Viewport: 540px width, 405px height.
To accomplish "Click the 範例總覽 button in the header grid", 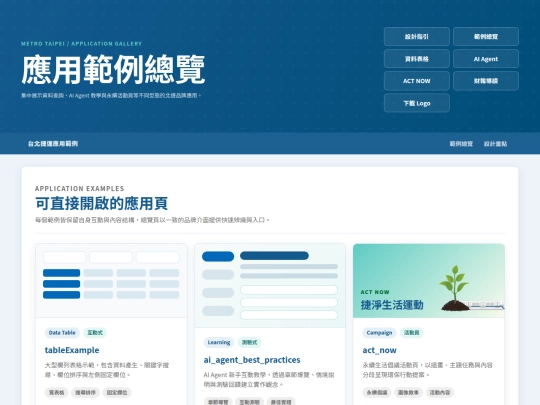I will pos(486,37).
